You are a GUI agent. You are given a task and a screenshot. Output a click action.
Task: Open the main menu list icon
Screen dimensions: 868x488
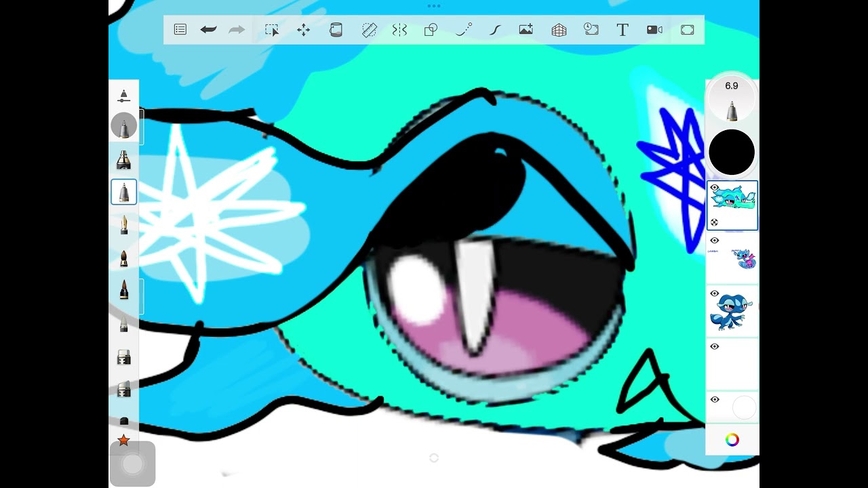pyautogui.click(x=180, y=30)
